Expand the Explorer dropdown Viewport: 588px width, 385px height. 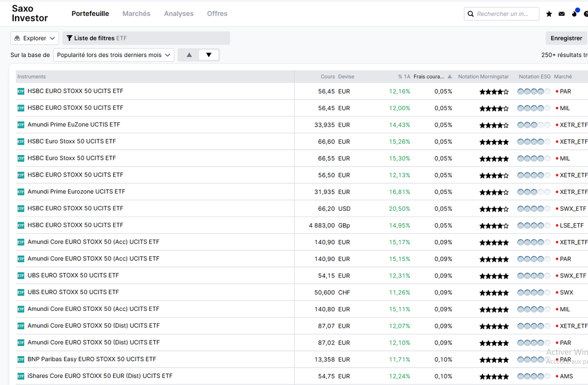[35, 38]
